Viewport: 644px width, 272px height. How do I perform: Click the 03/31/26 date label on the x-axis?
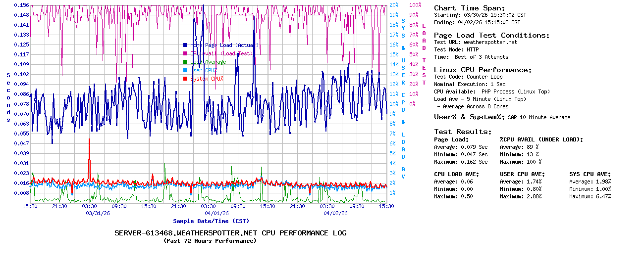[99, 213]
